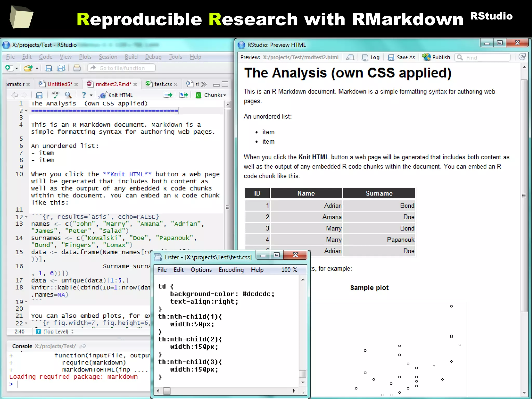Click the console working directory arrow icon
Image resolution: width=532 pixels, height=399 pixels.
(83, 346)
